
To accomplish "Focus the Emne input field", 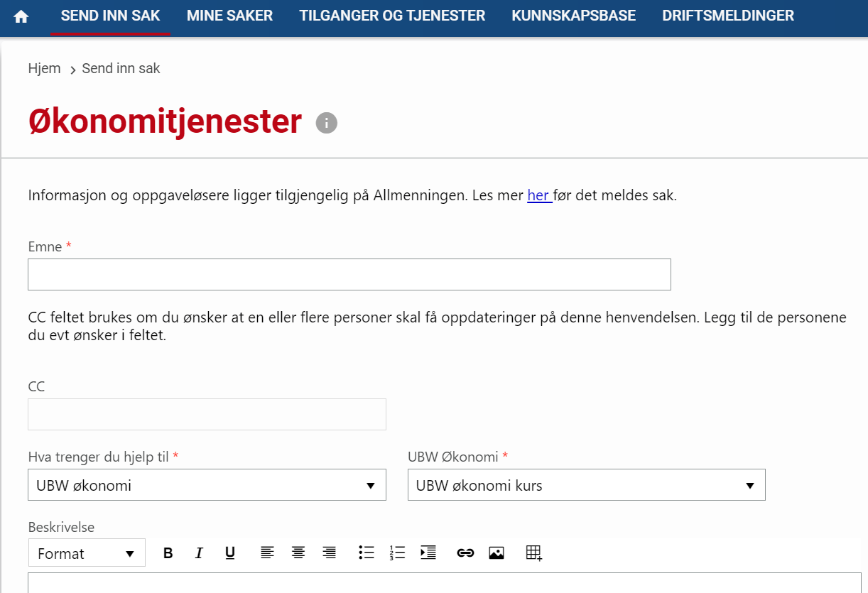I will tap(349, 274).
